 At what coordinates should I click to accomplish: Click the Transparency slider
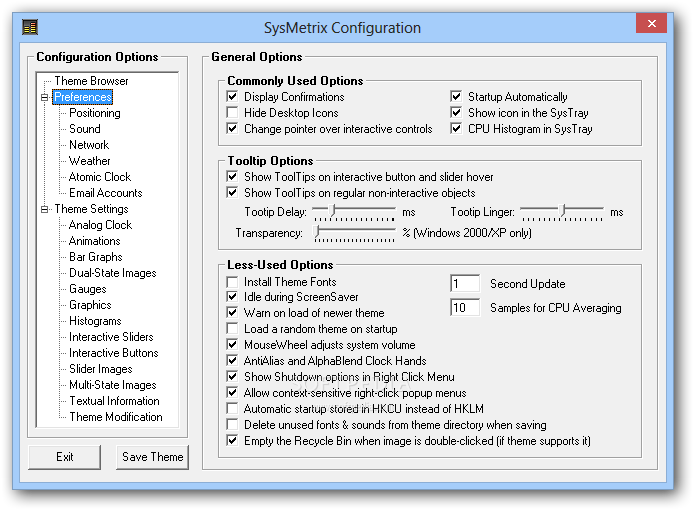(x=354, y=233)
